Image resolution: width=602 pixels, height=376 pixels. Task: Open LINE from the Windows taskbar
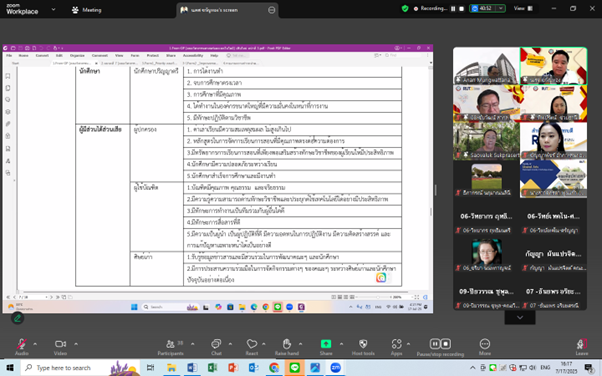point(294,368)
